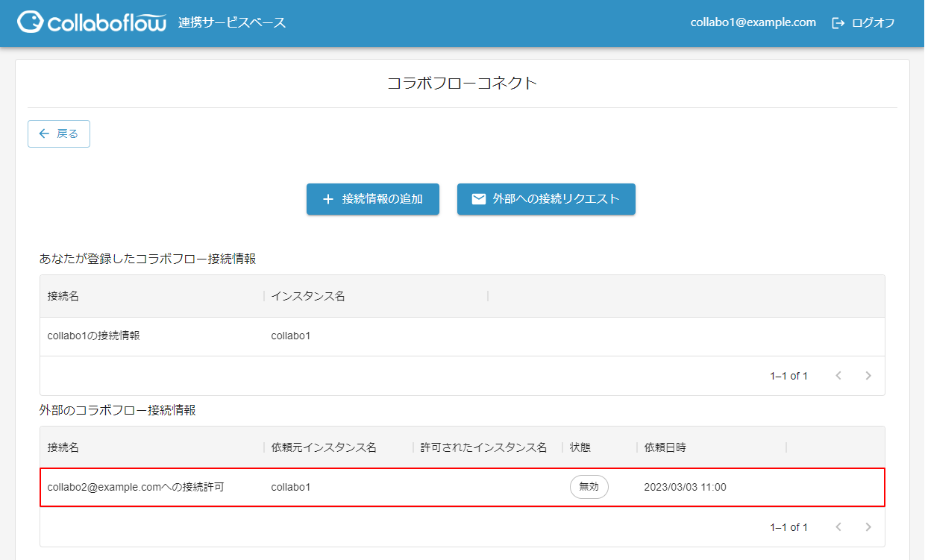
Task: Click ログオフ link in header
Action: [x=873, y=23]
